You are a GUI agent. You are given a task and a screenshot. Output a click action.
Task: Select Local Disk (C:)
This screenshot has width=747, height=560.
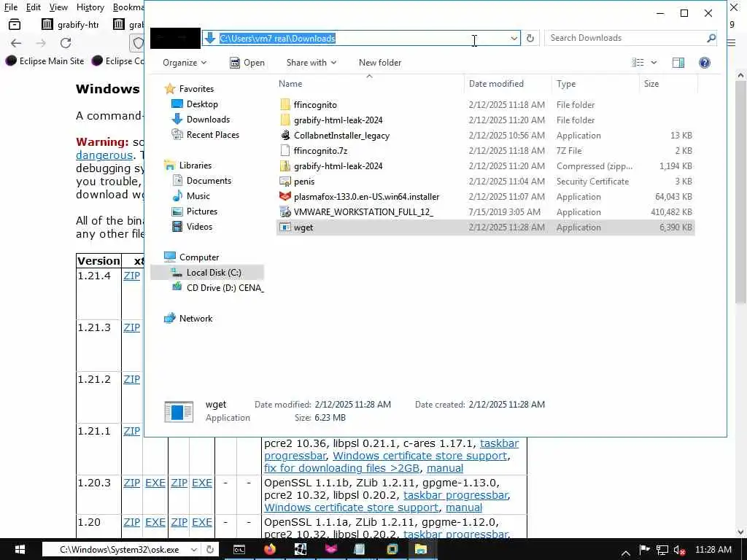coord(206,273)
